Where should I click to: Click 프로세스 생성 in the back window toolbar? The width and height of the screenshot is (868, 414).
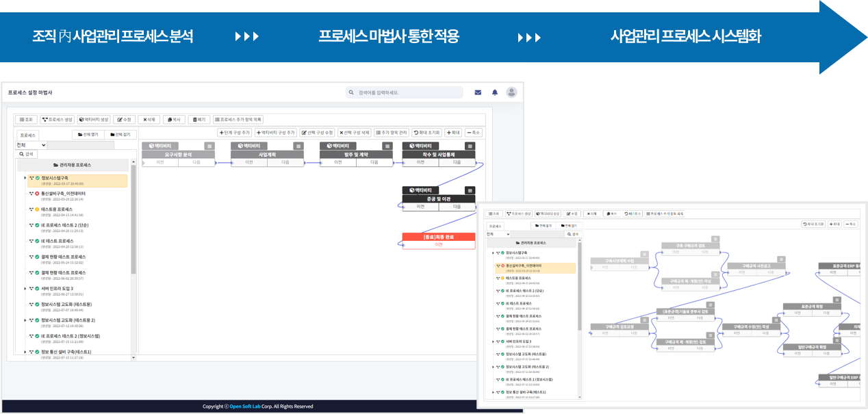(x=57, y=119)
